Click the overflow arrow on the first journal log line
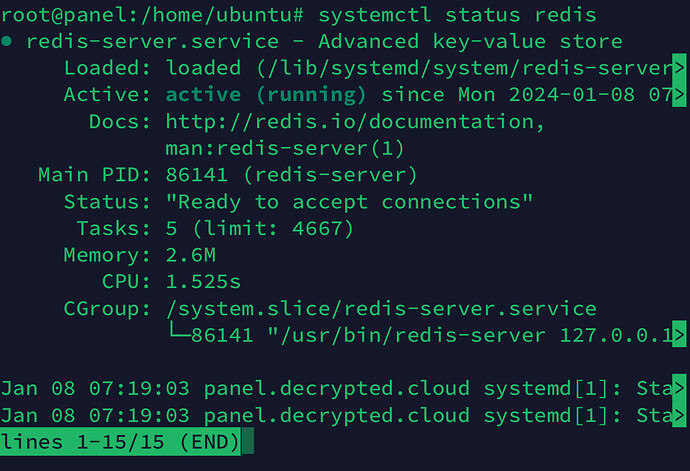The height and width of the screenshot is (471, 690). (679, 388)
